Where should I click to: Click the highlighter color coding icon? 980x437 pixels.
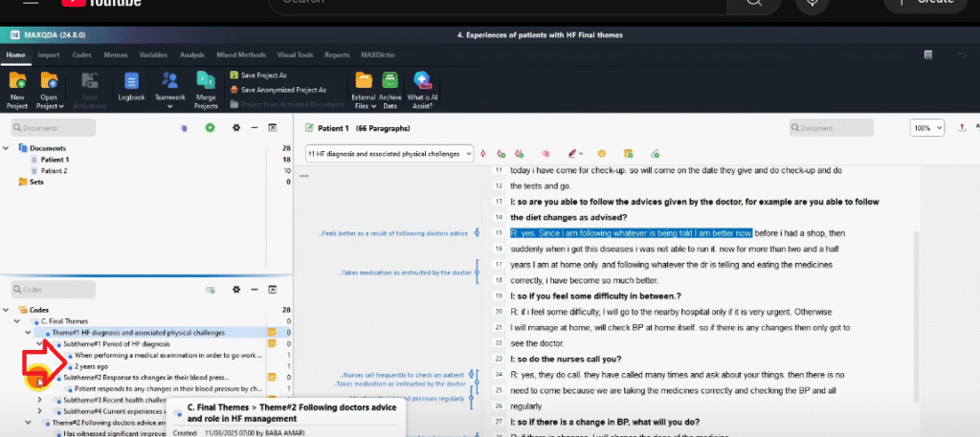(572, 154)
